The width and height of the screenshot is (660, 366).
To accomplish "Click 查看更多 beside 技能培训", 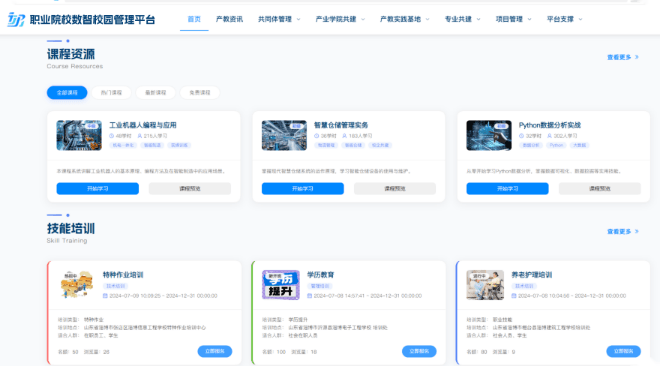I will (619, 231).
